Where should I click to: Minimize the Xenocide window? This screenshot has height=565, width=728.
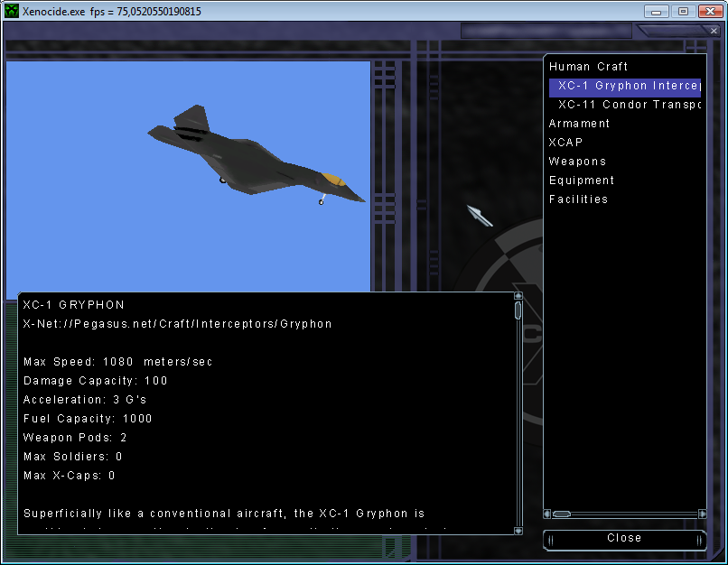pos(656,11)
